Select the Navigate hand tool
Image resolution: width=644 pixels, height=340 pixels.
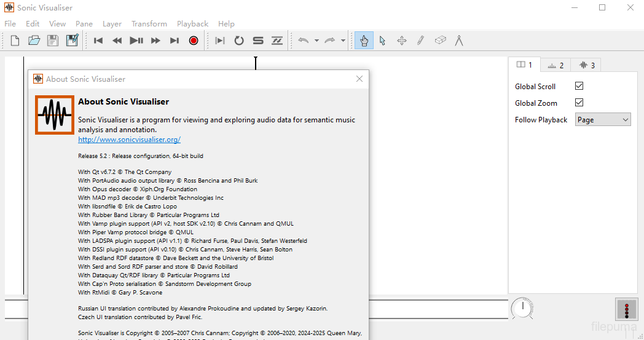[364, 41]
